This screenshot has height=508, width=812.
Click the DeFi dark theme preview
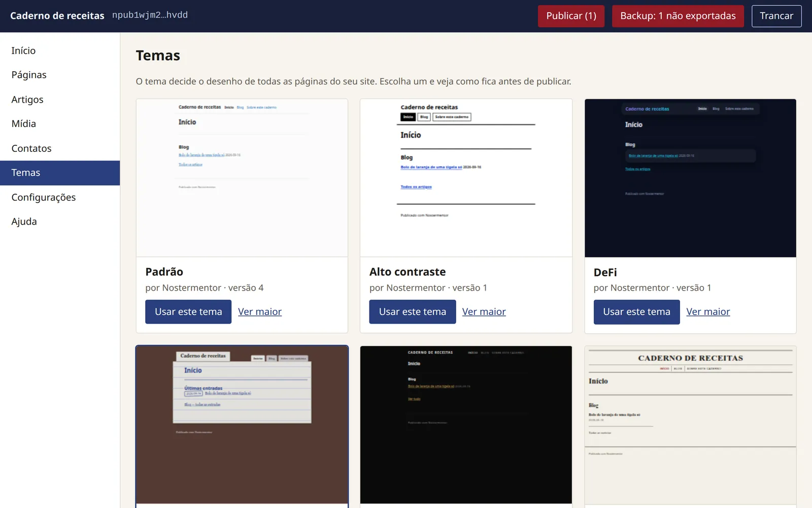coord(690,178)
